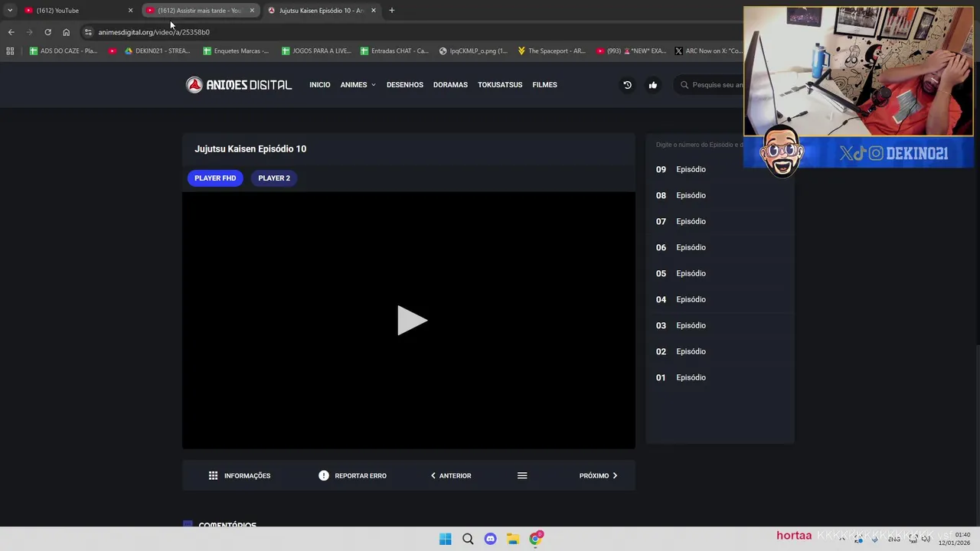980x551 pixels.
Task: Open the DORAMAS section
Action: [450, 85]
